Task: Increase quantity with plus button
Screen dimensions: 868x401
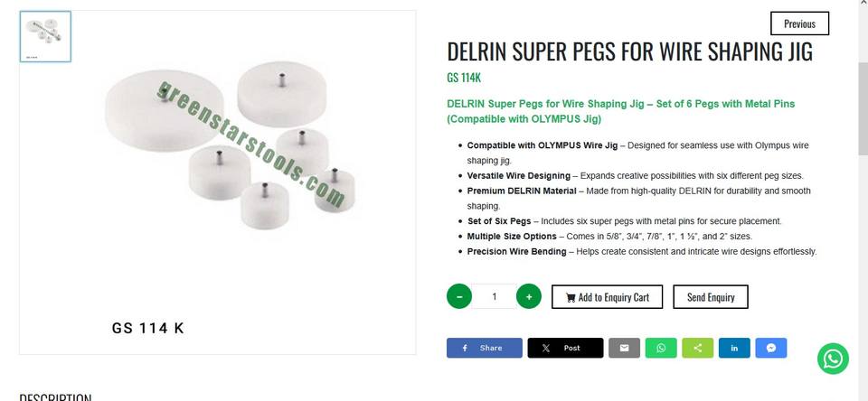Action: pyautogui.click(x=529, y=296)
